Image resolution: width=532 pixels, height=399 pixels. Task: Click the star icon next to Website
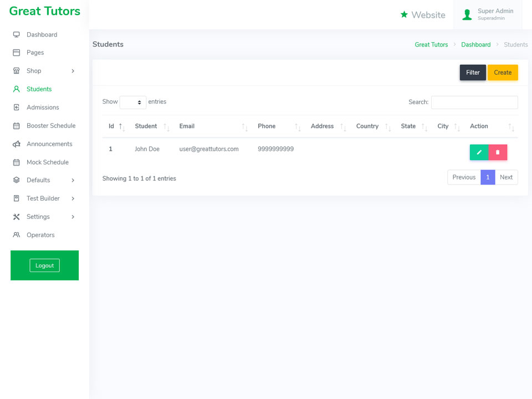coord(404,14)
